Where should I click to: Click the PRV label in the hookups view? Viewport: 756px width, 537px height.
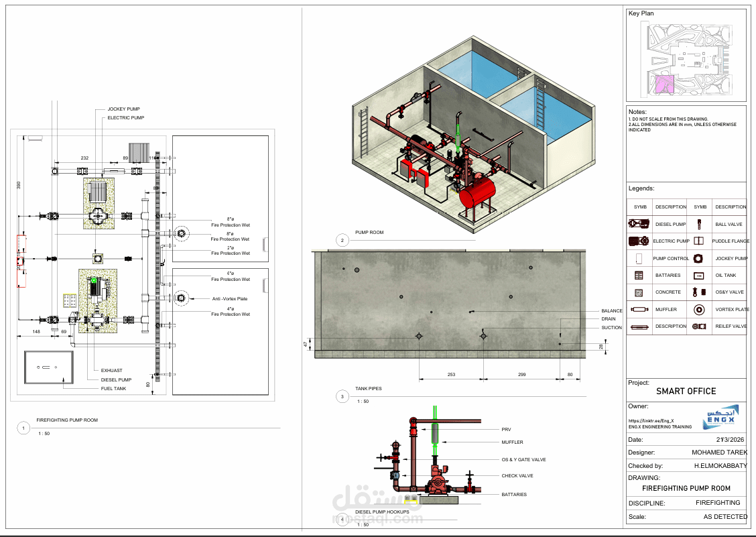pyautogui.click(x=506, y=430)
